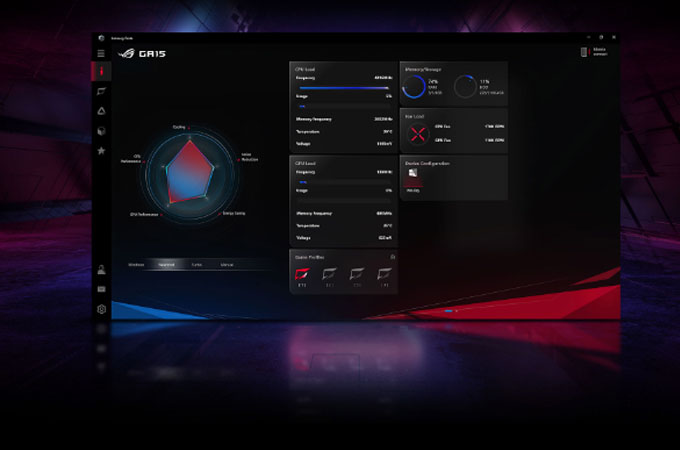Click GPU Load Memory Frequency row
This screenshot has height=450, width=680.
pos(344,213)
